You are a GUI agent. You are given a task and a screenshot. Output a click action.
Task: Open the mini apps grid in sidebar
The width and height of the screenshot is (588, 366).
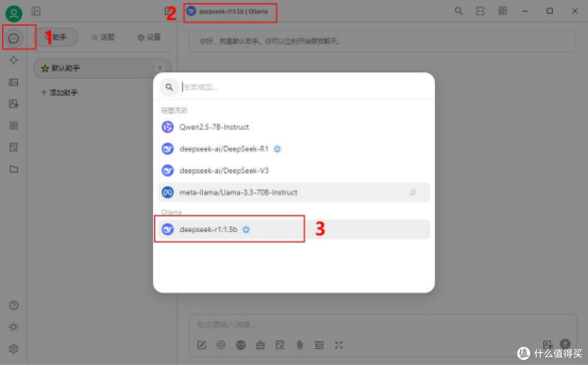pyautogui.click(x=14, y=126)
